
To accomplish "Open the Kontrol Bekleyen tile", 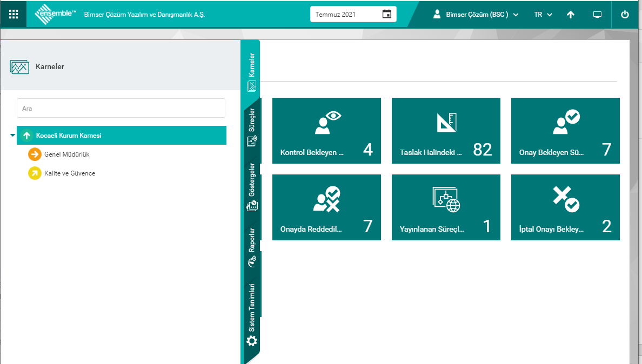I will coord(326,131).
